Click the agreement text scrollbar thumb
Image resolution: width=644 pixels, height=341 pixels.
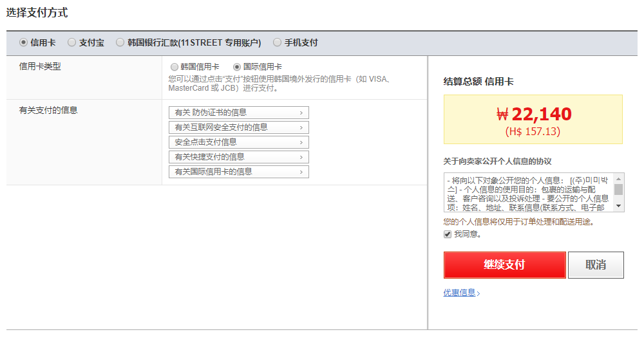[619, 189]
